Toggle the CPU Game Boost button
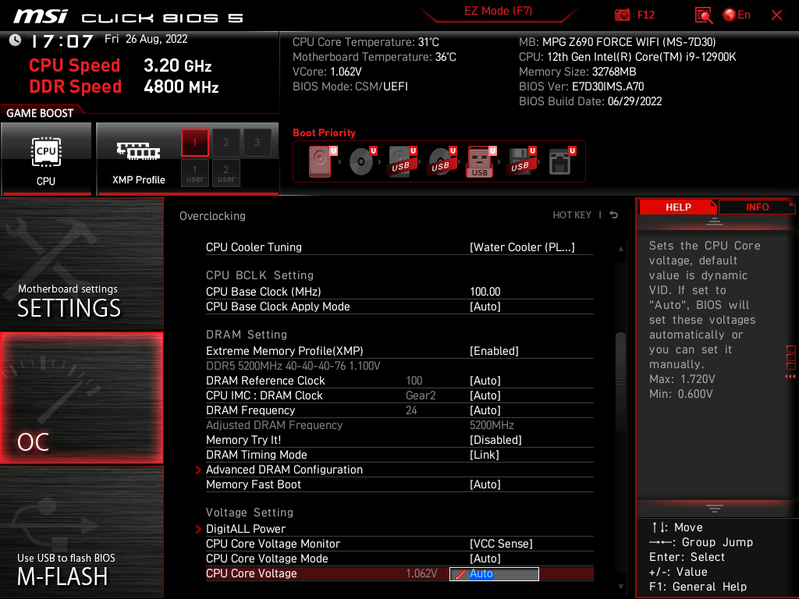799x599 pixels. 46,158
